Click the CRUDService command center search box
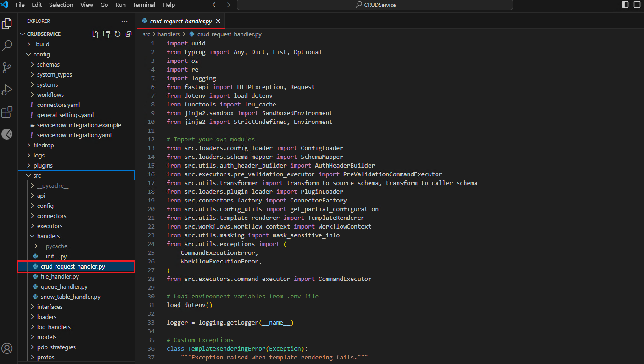Image resolution: width=644 pixels, height=364 pixels. [375, 5]
